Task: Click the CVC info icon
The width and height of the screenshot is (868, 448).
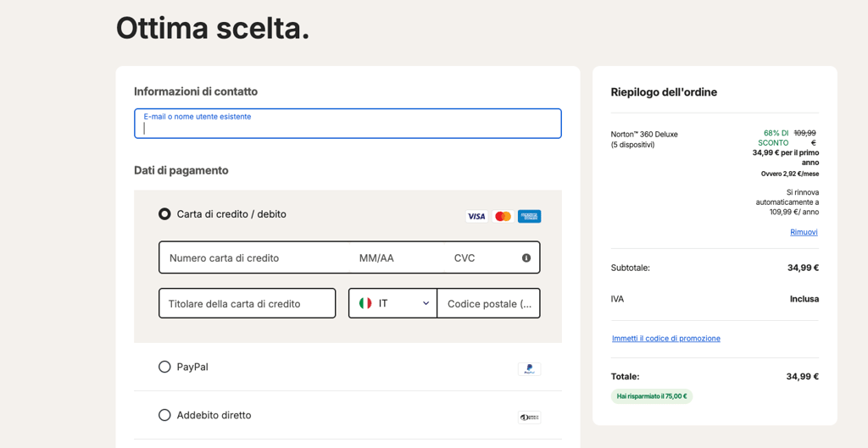Action: tap(526, 257)
